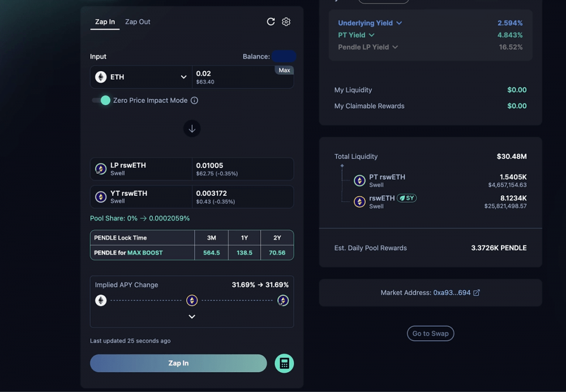Select the 3M lock time column
566x392 pixels.
[212, 238]
